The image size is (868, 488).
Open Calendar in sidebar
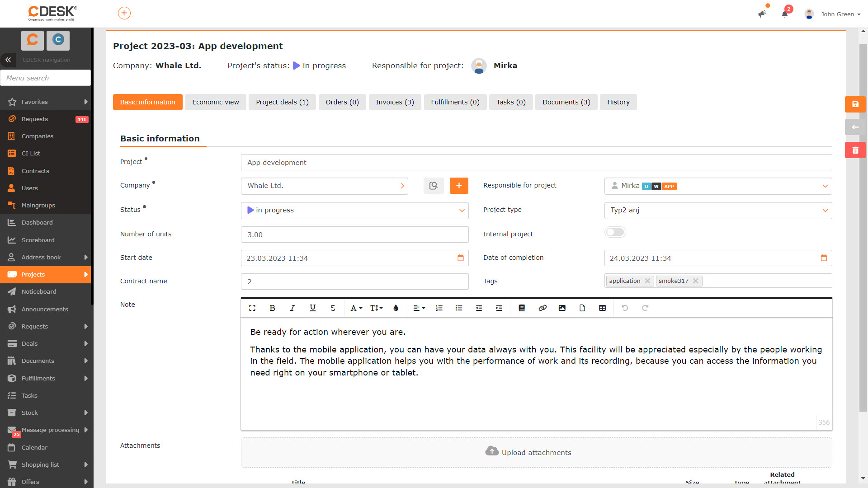click(45, 448)
